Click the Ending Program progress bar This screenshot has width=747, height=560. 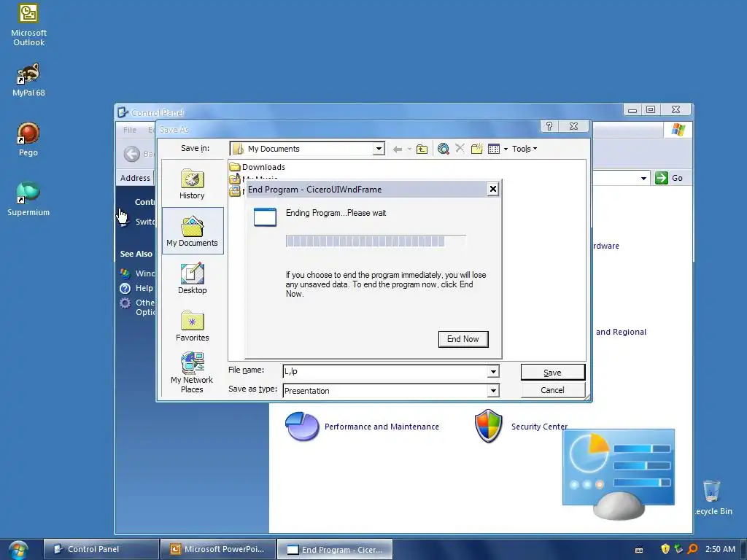(x=376, y=241)
